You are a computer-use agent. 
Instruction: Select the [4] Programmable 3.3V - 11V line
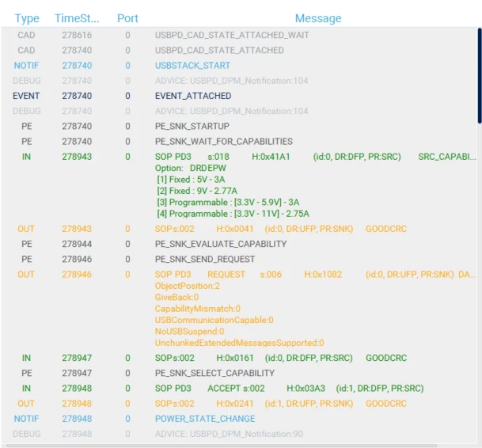(233, 214)
